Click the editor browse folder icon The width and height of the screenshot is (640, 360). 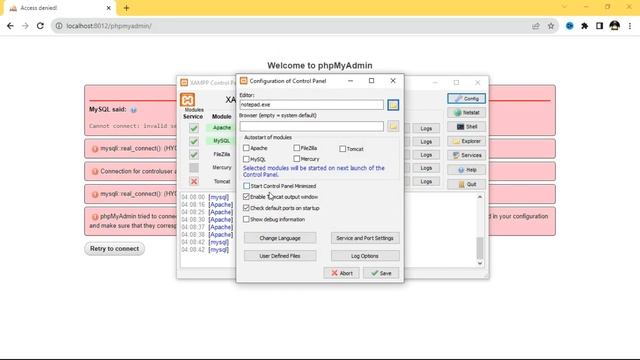(393, 105)
